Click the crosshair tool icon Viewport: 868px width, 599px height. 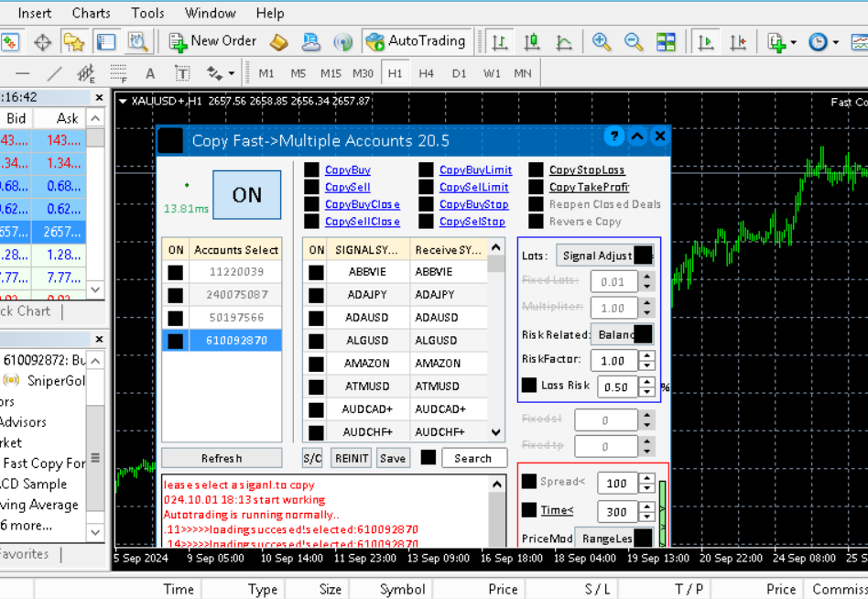point(43,42)
